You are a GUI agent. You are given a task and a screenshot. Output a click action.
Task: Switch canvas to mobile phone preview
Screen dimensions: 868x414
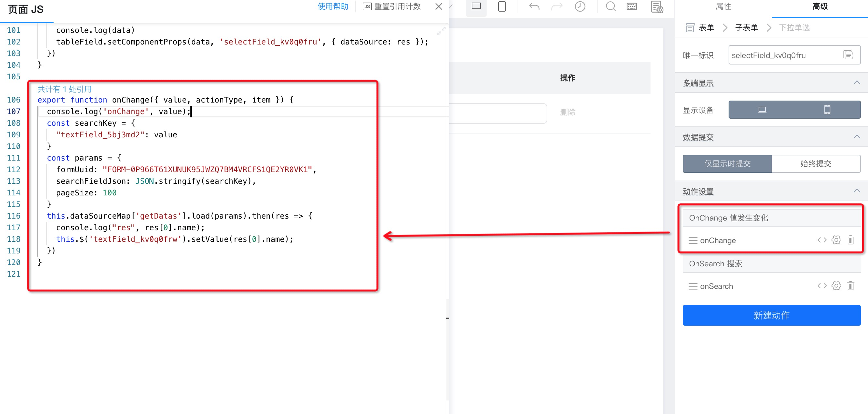[x=502, y=7]
